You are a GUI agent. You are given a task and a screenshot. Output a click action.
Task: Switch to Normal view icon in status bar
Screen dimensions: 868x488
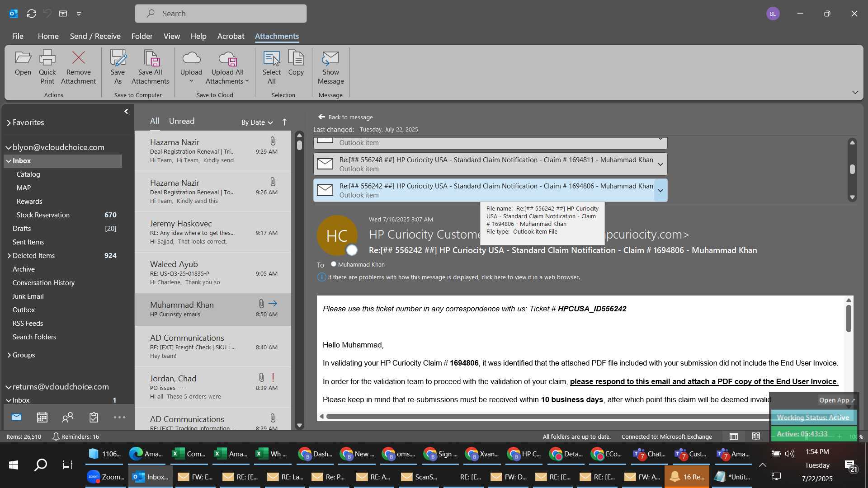(734, 436)
